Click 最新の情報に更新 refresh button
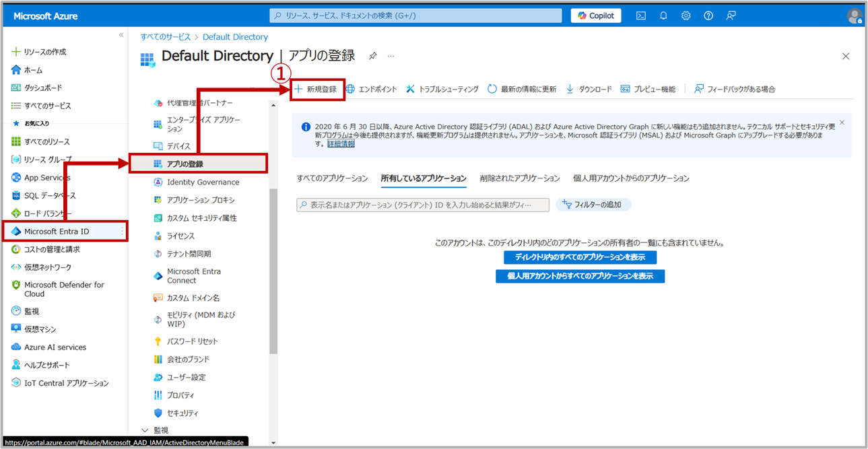This screenshot has height=449, width=868. click(522, 89)
